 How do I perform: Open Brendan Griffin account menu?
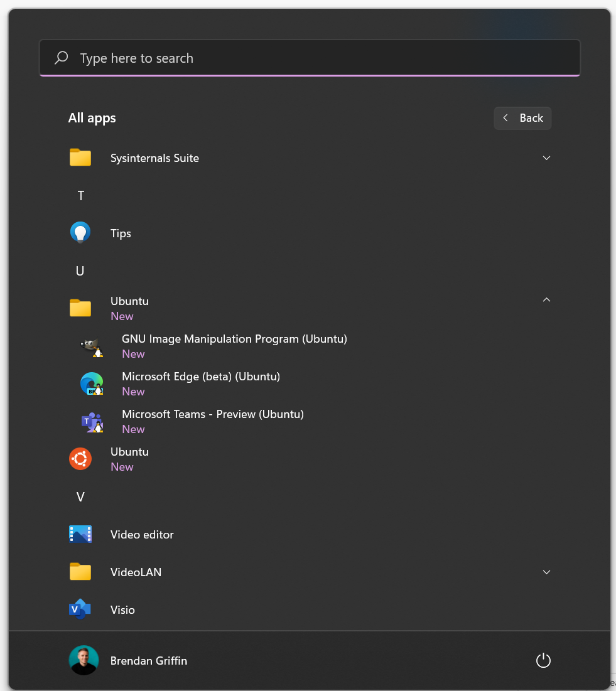pos(148,660)
